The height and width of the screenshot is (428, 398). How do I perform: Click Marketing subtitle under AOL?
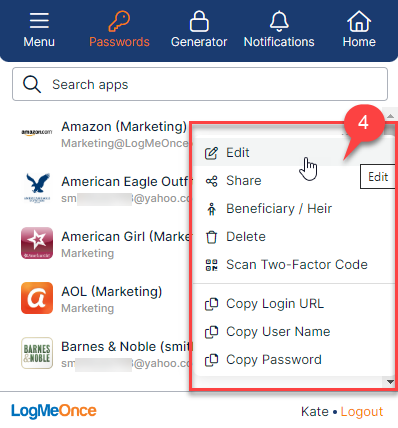(x=88, y=308)
